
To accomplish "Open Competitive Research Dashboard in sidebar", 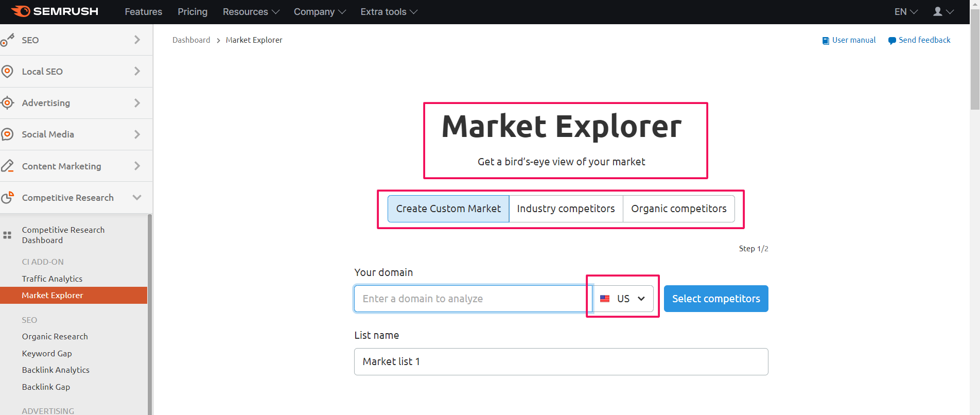I will click(63, 235).
